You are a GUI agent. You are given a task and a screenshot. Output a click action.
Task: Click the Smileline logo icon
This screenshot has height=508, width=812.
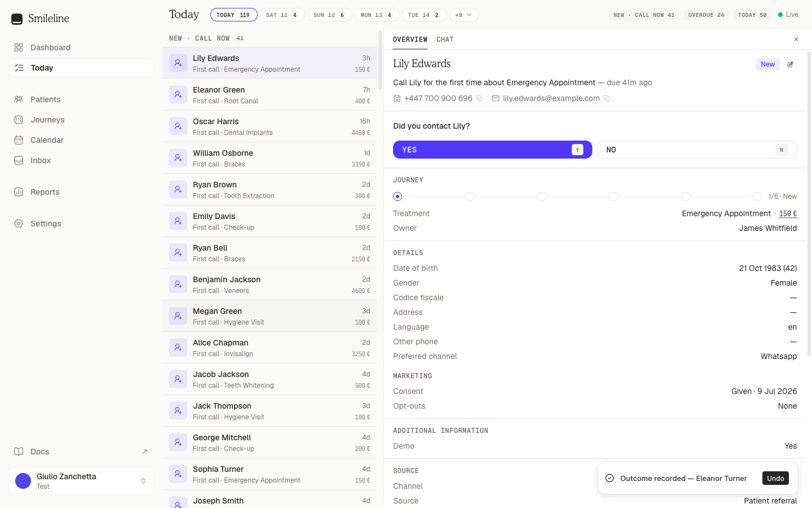click(x=17, y=19)
